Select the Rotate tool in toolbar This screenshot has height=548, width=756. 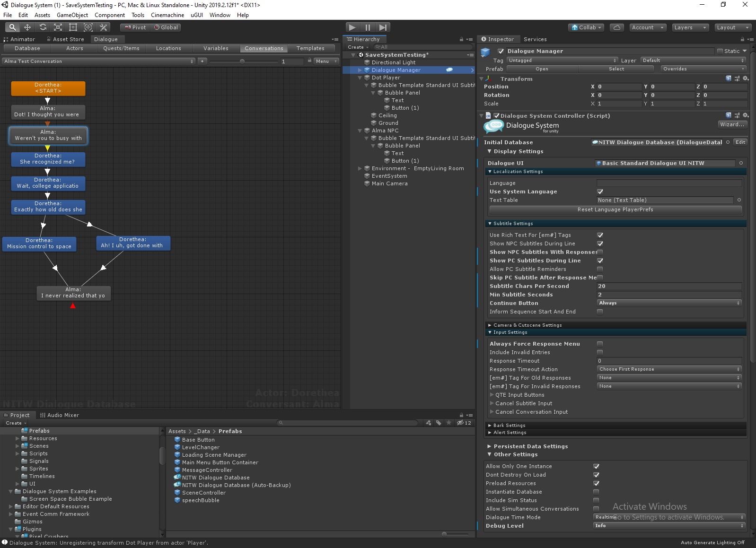pos(43,27)
